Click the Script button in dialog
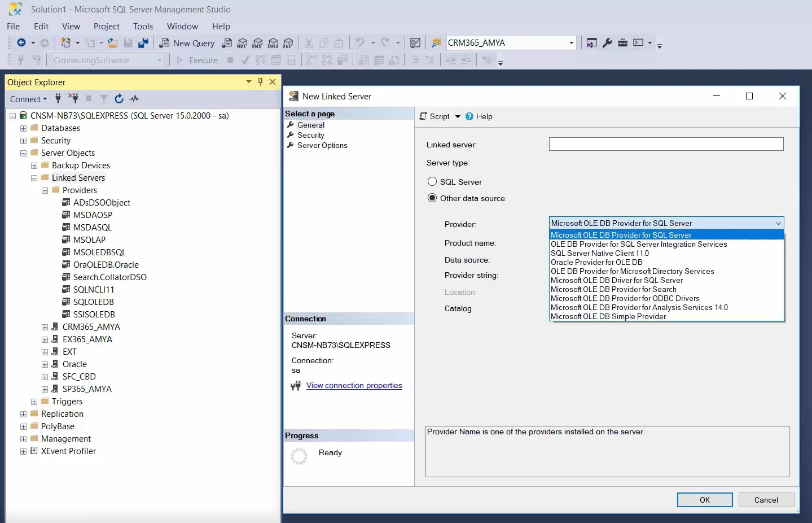The width and height of the screenshot is (812, 523). (x=434, y=116)
